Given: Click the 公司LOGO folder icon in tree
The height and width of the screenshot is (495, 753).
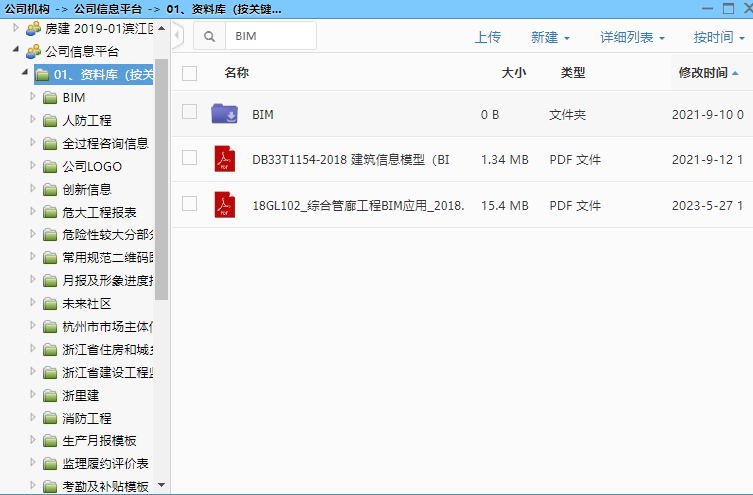Looking at the screenshot, I should pos(50,167).
